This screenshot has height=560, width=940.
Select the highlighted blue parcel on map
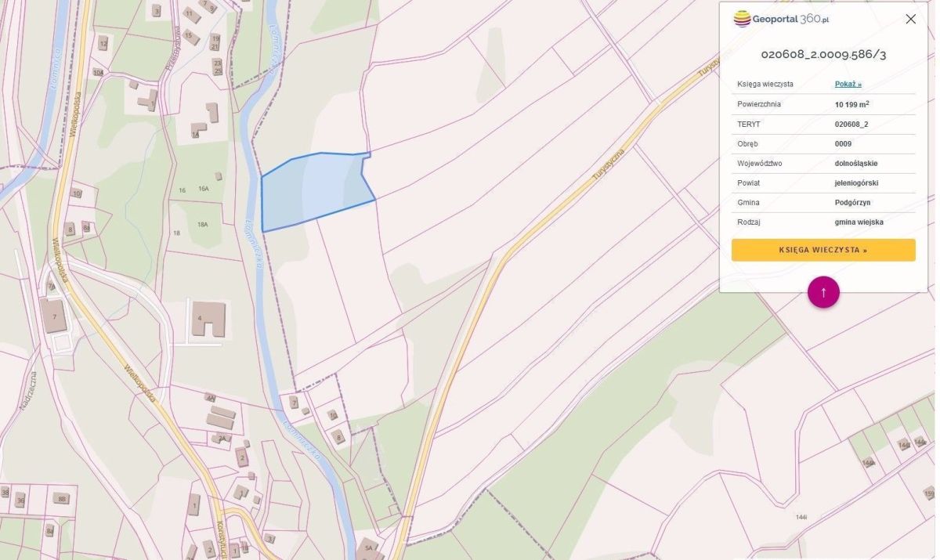313,190
